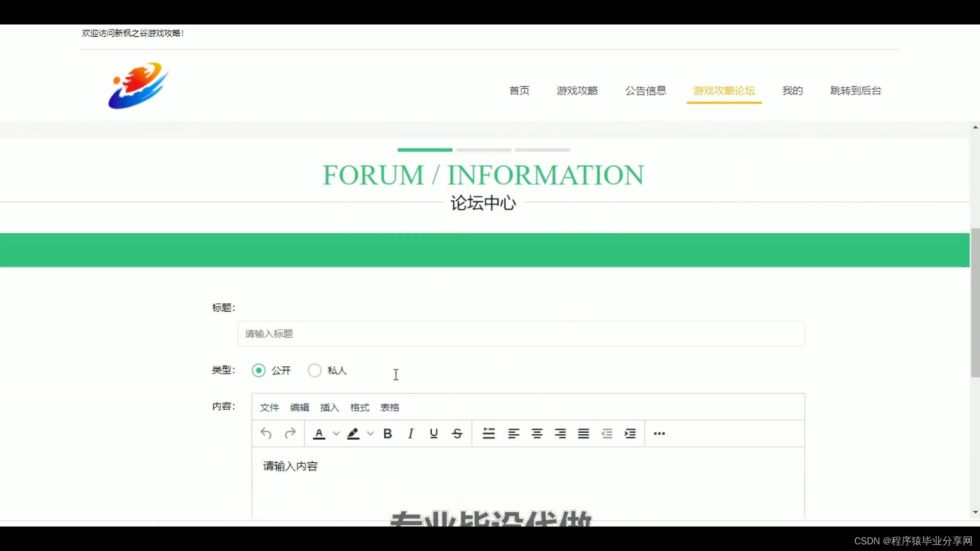The width and height of the screenshot is (980, 551).
Task: Apply strikethrough formatting in the editor
Action: pos(457,434)
